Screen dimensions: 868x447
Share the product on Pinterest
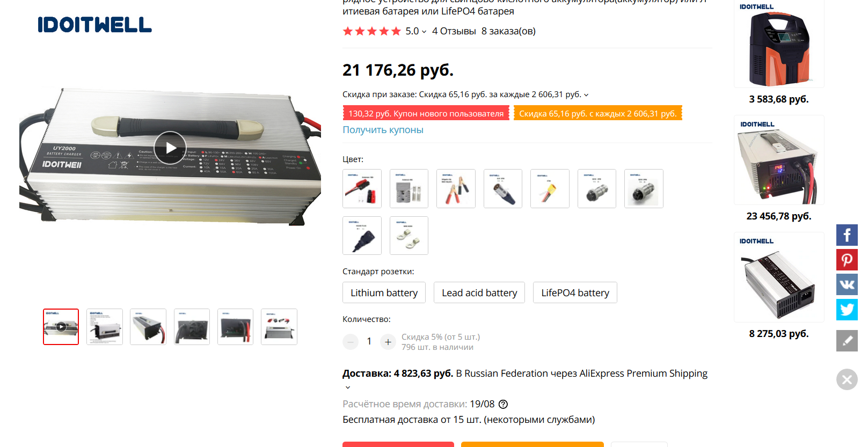847,260
